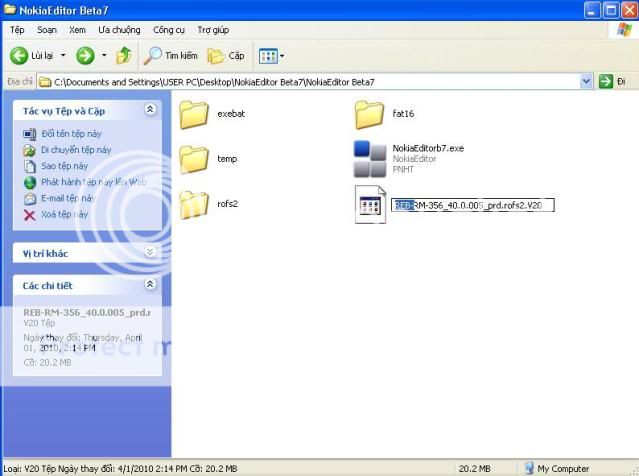Viewport: 639px width, 476px height.
Task: Select the rofs2.V20 file icon
Action: click(x=370, y=205)
